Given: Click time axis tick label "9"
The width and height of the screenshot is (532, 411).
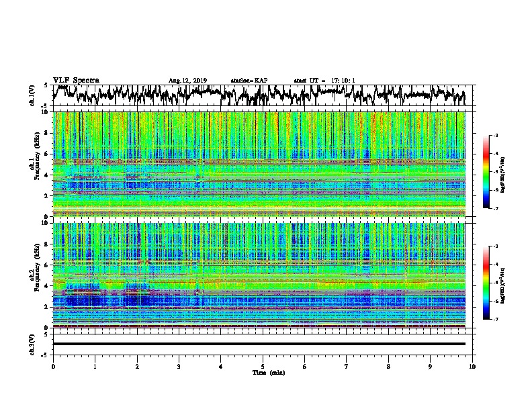Looking at the screenshot, I should (430, 367).
